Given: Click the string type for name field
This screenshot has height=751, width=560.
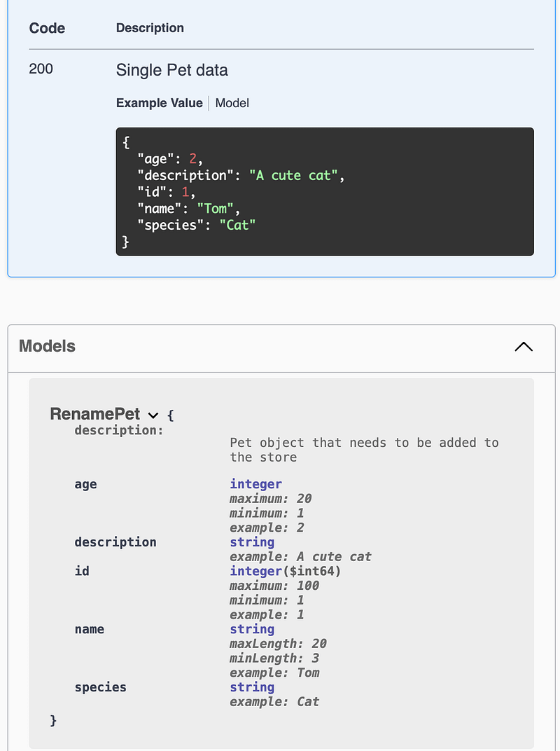Looking at the screenshot, I should pos(252,629).
